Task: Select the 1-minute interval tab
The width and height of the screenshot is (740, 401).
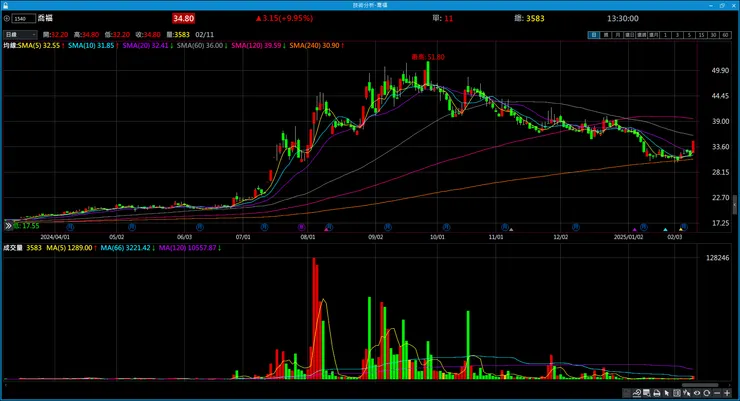Action: [x=665, y=35]
